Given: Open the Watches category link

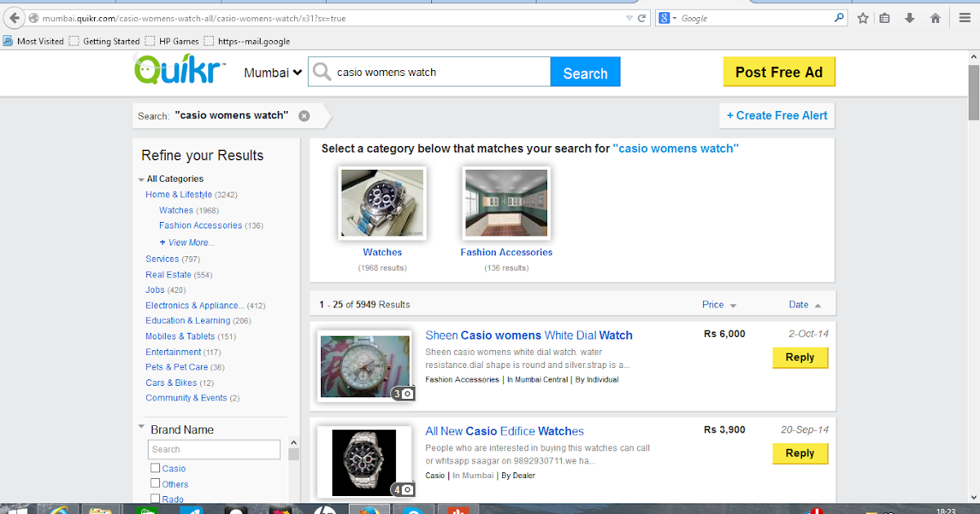Looking at the screenshot, I should tap(176, 210).
